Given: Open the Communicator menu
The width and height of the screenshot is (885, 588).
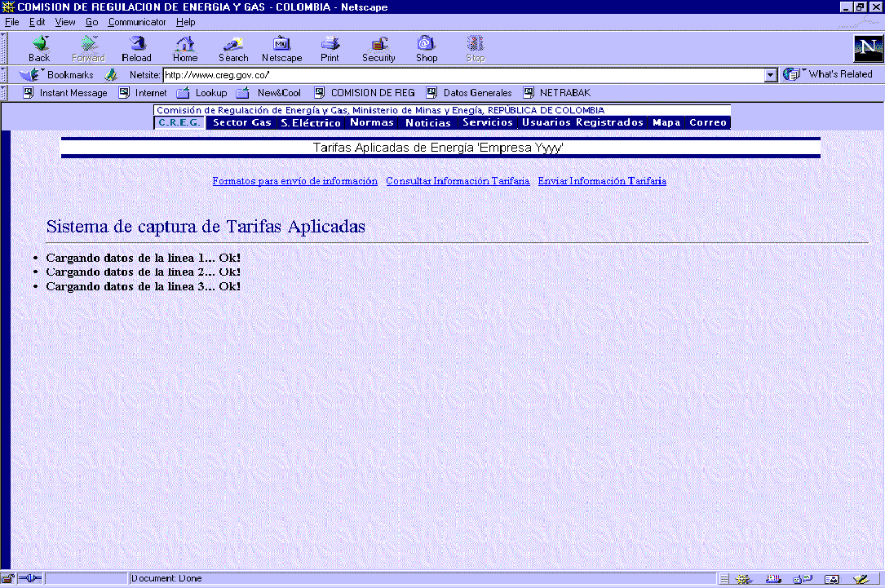Looking at the screenshot, I should click(137, 22).
